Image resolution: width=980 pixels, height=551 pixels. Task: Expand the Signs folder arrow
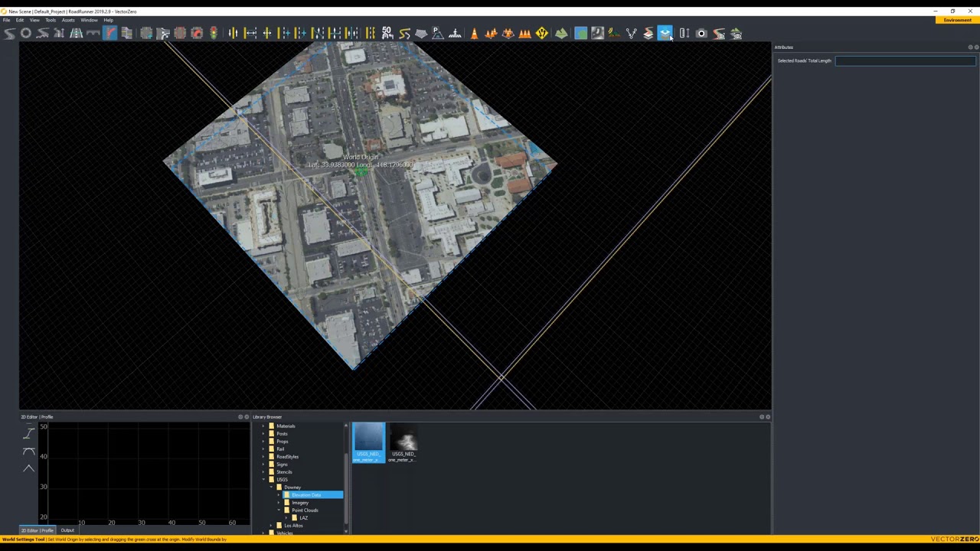pos(263,465)
